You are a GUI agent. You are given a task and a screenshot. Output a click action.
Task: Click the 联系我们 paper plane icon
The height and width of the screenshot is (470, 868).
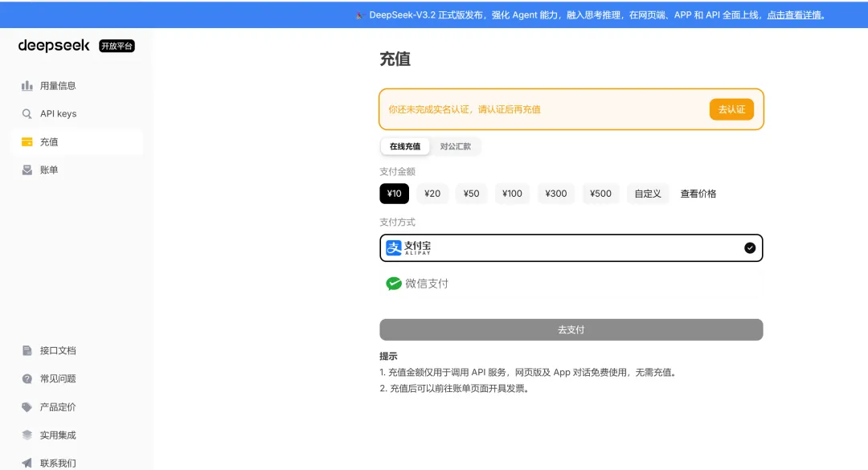tap(27, 463)
